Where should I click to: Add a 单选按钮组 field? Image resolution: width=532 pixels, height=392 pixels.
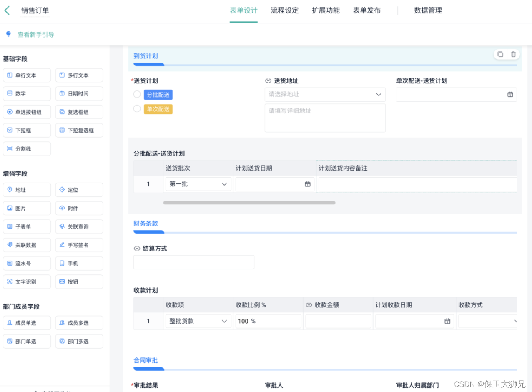(x=27, y=112)
